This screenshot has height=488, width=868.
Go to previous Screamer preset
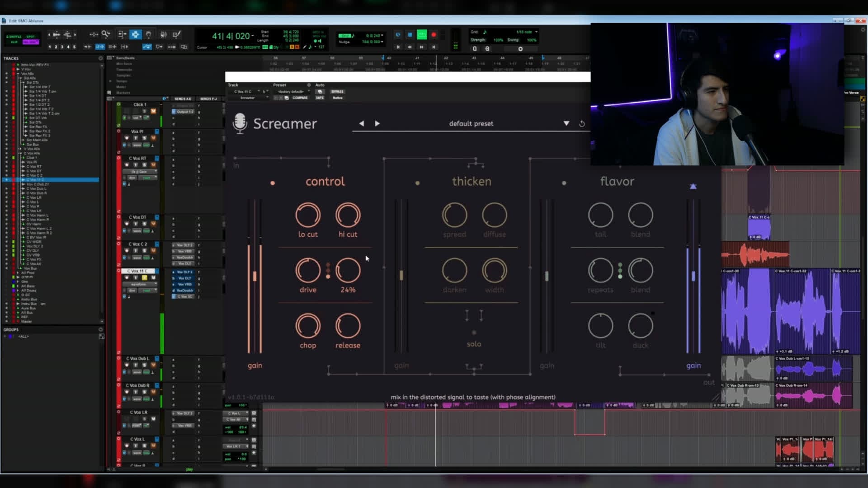point(361,123)
